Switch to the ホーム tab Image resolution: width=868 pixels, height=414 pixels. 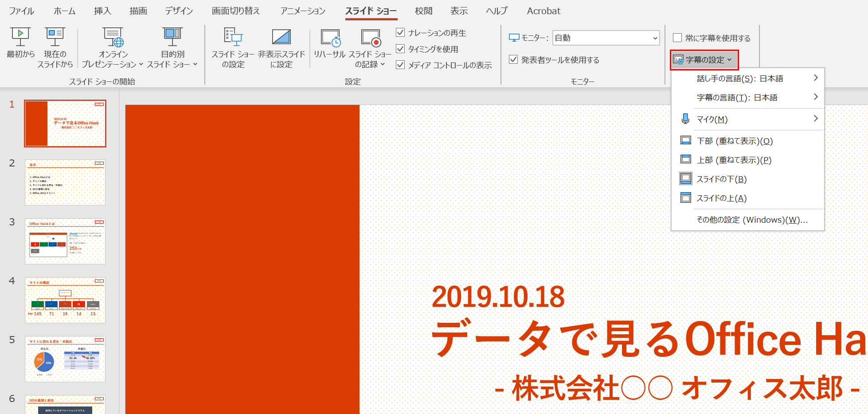pyautogui.click(x=65, y=11)
